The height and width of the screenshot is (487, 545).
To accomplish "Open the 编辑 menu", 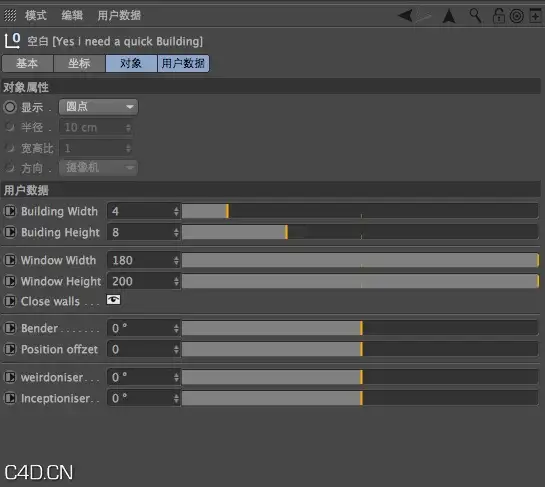I will pyautogui.click(x=72, y=15).
